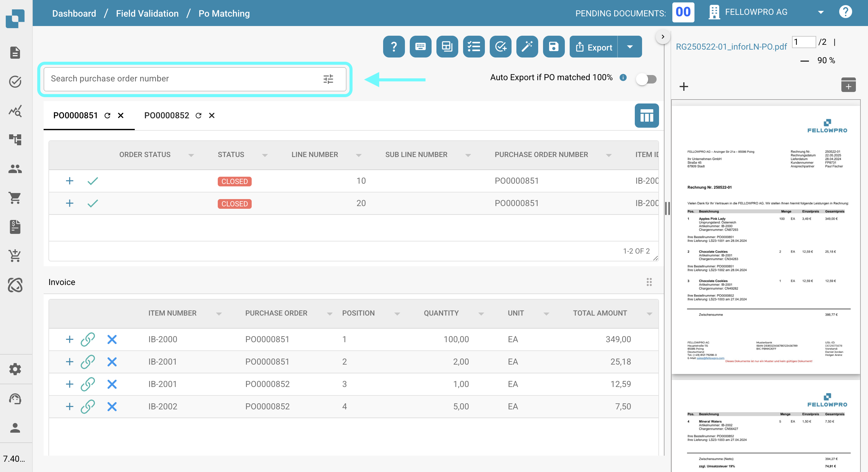The height and width of the screenshot is (472, 868).
Task: Click the magic wand toolbar icon
Action: click(x=527, y=47)
